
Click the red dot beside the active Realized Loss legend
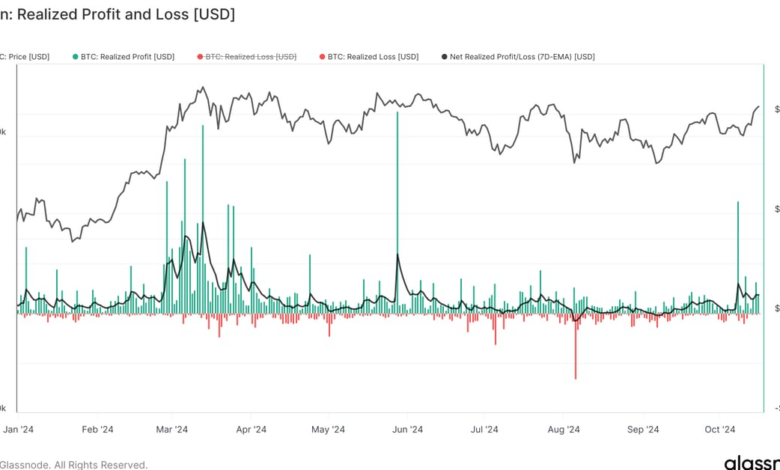324,57
